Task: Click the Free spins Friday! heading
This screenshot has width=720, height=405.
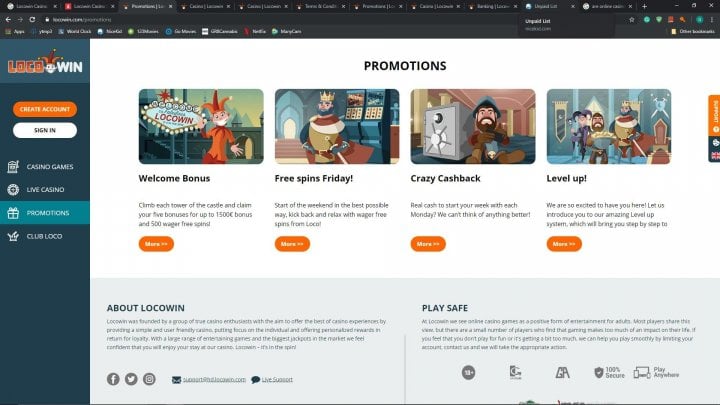Action: 314,178
